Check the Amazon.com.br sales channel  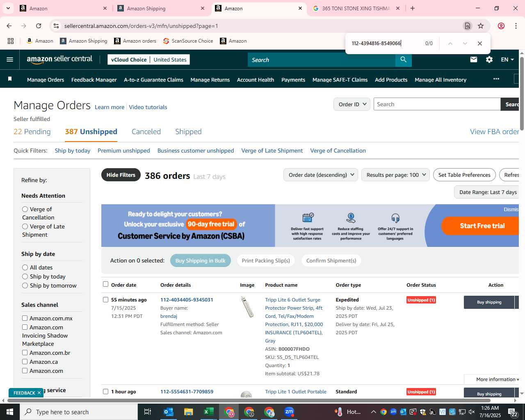(25, 353)
